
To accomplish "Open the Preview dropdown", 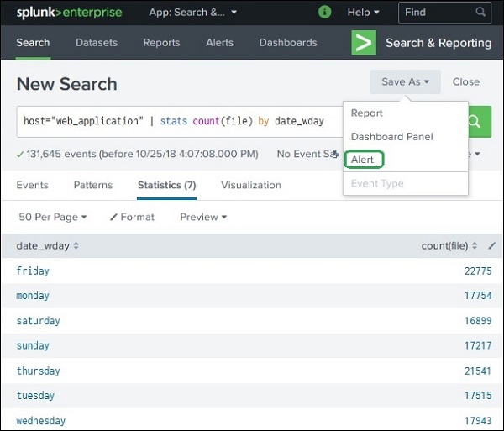I will pyautogui.click(x=203, y=217).
